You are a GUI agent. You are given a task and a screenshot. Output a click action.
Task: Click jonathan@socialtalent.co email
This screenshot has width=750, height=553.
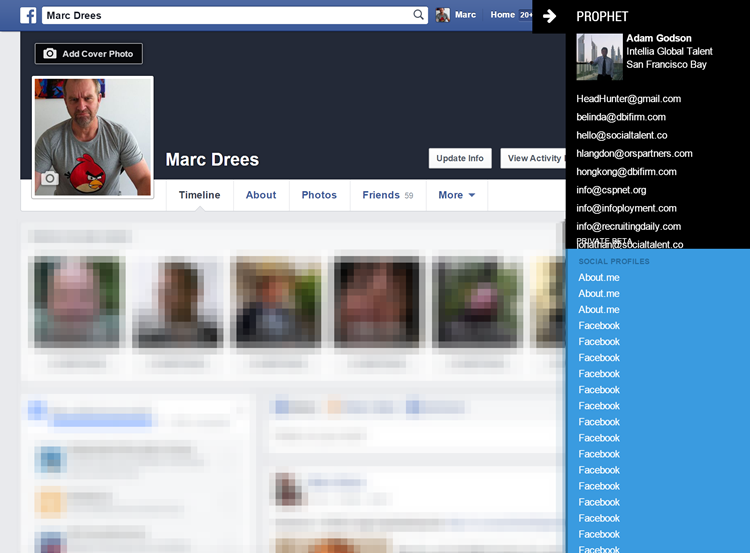(629, 245)
